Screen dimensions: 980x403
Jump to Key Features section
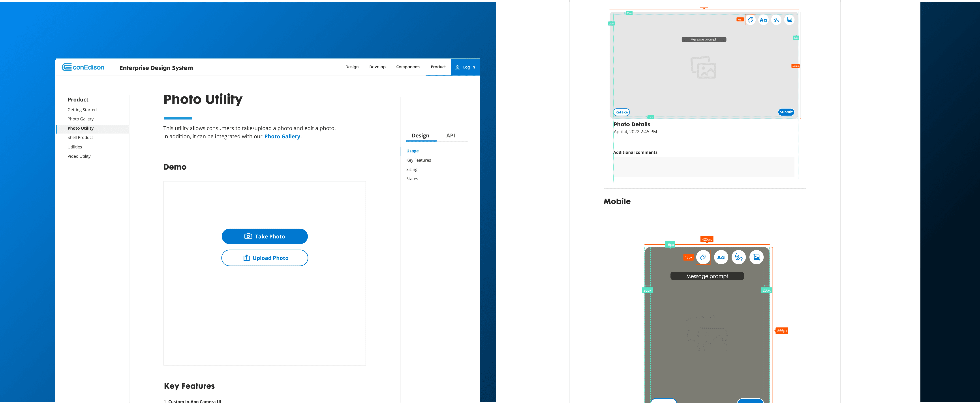coord(419,160)
